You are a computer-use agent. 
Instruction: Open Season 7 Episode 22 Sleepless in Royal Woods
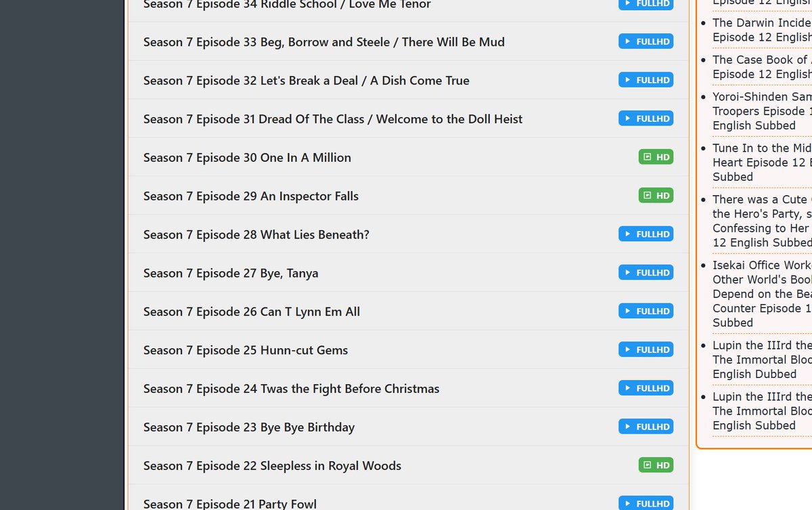[x=272, y=467]
